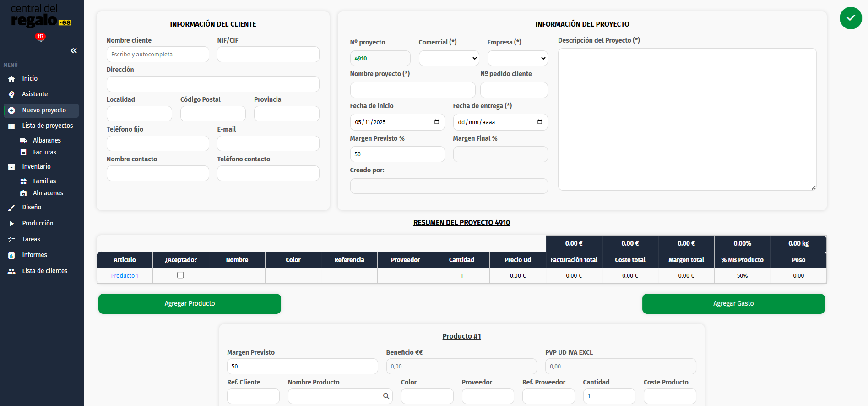The image size is (868, 406).
Task: Click the red 117 notification badge
Action: [40, 37]
